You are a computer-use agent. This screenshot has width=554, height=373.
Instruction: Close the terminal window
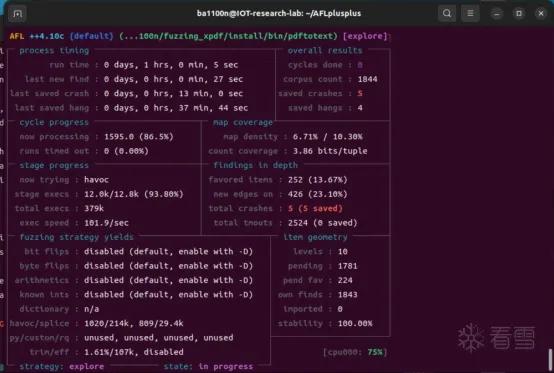(x=541, y=14)
